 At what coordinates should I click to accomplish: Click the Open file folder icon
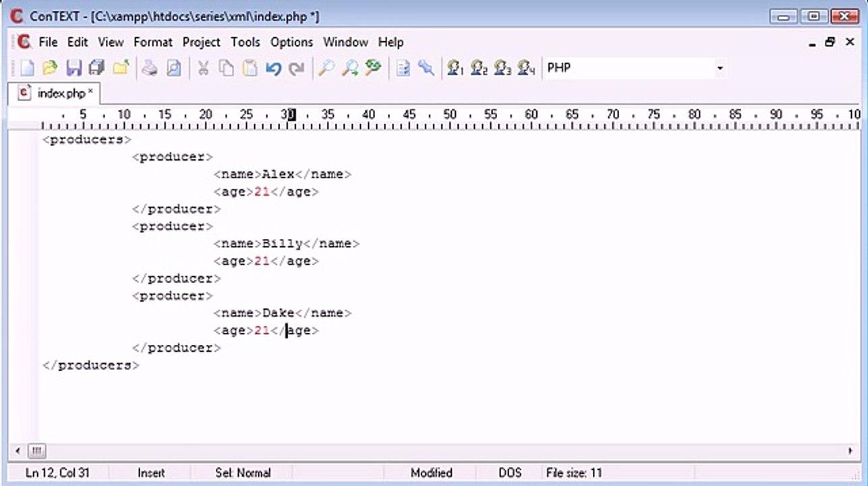(50, 68)
